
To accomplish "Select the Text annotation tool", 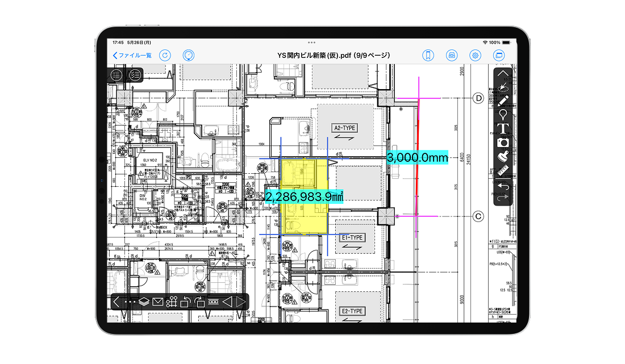I will 503,129.
